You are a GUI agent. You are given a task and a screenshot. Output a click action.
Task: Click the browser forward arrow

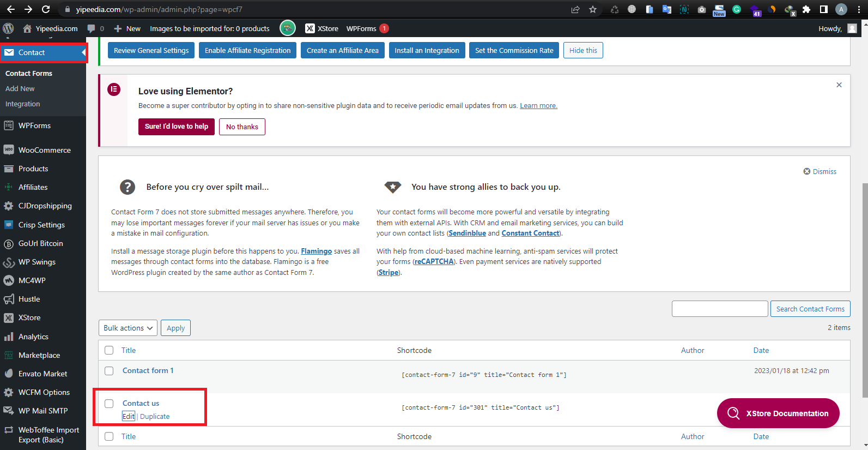28,9
